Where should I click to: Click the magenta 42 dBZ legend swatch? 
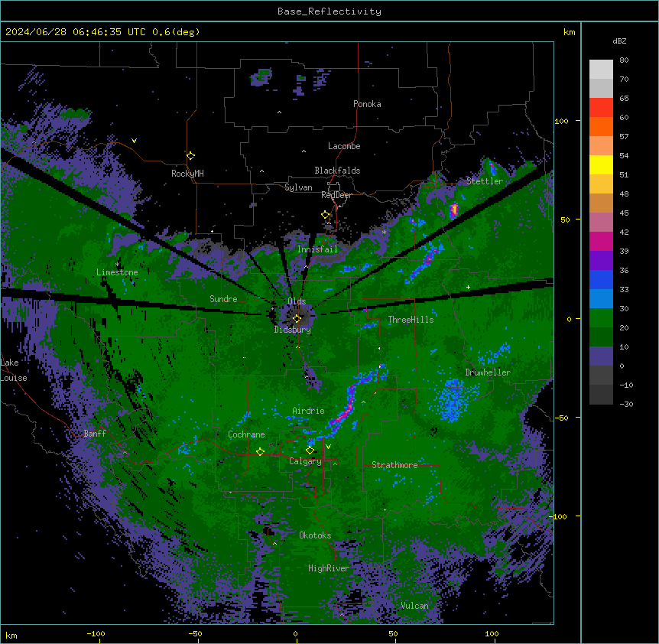(601, 241)
